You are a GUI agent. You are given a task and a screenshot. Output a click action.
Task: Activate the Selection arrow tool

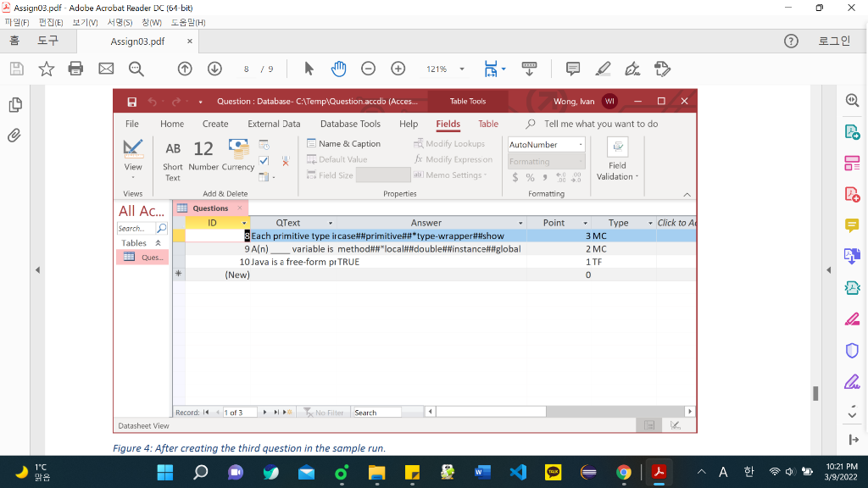[309, 69]
